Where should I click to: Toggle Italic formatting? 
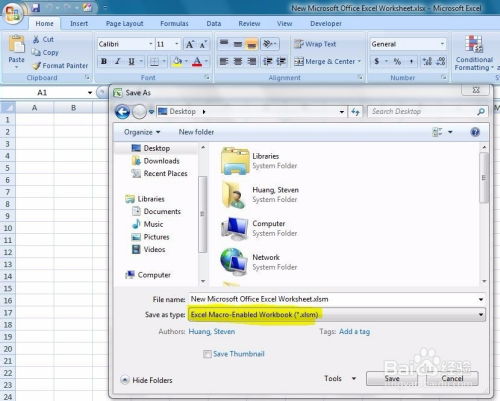pos(118,61)
